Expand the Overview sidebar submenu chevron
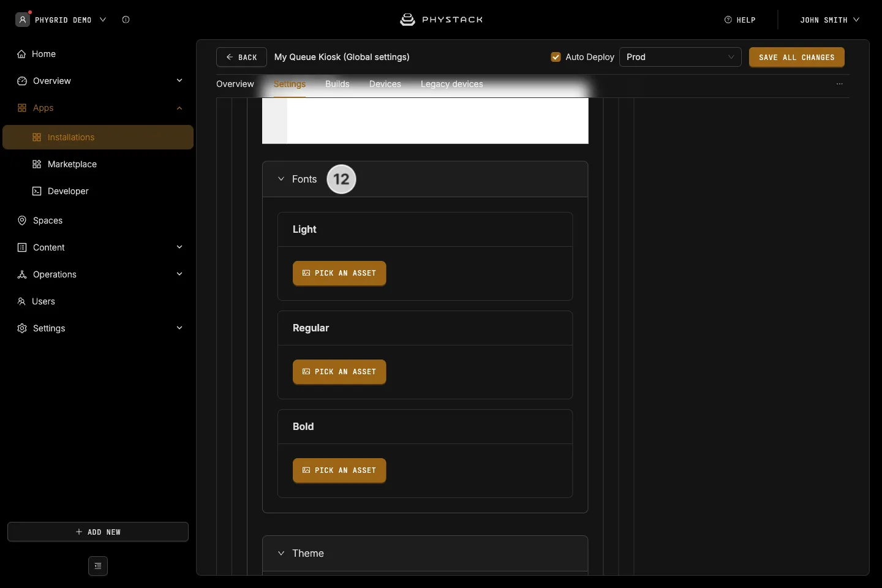Screen dimensions: 882x588 pos(179,81)
